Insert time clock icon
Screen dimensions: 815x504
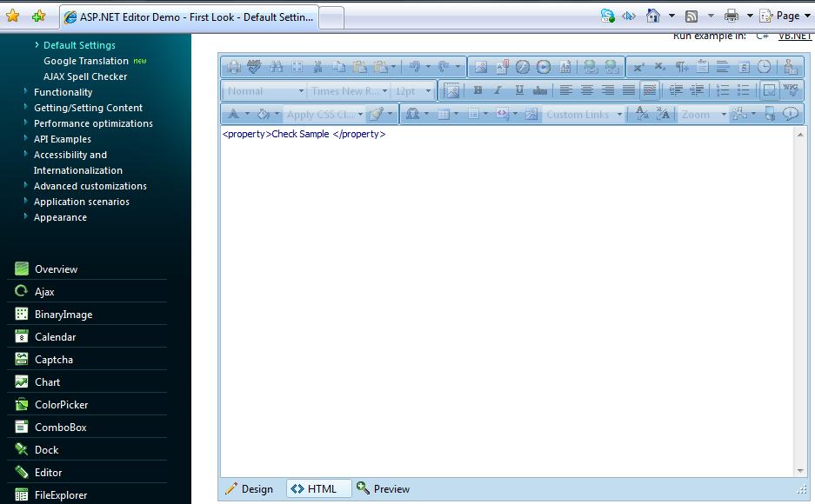tap(764, 67)
